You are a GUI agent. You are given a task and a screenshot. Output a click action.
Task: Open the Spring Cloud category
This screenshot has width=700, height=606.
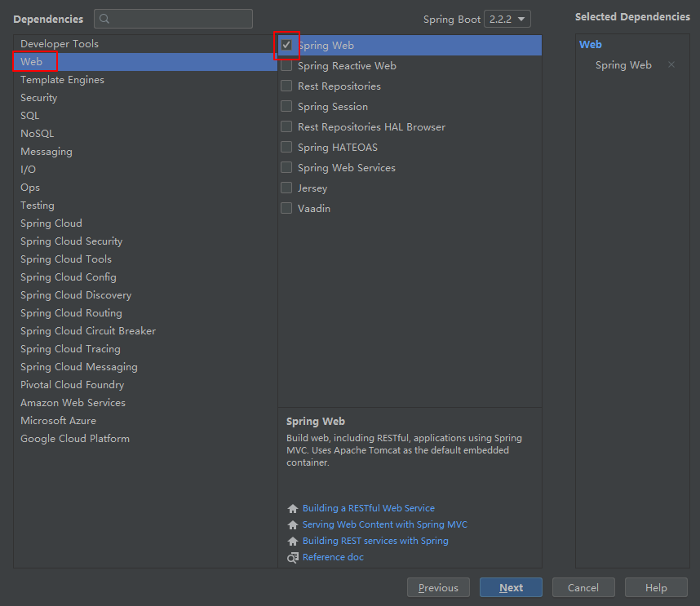[x=145, y=223]
